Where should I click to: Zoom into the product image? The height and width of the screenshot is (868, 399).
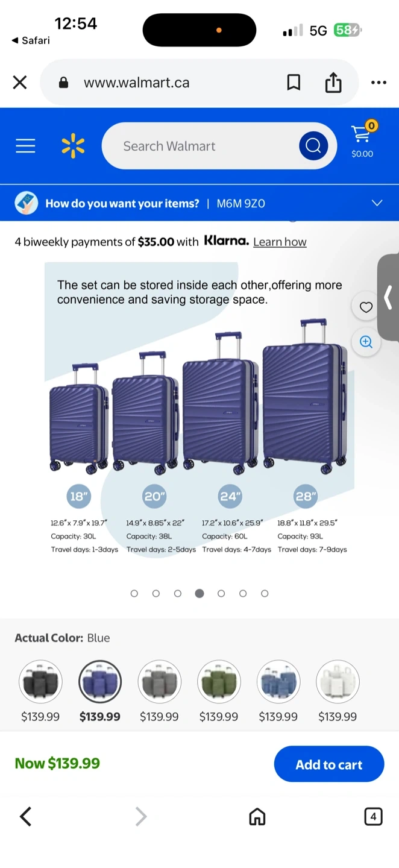[x=366, y=342]
